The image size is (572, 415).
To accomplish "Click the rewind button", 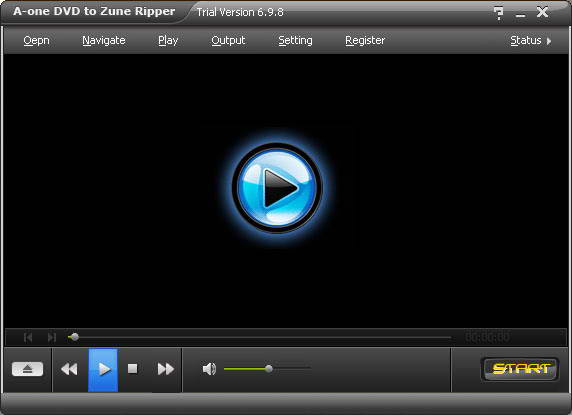I will [x=69, y=369].
